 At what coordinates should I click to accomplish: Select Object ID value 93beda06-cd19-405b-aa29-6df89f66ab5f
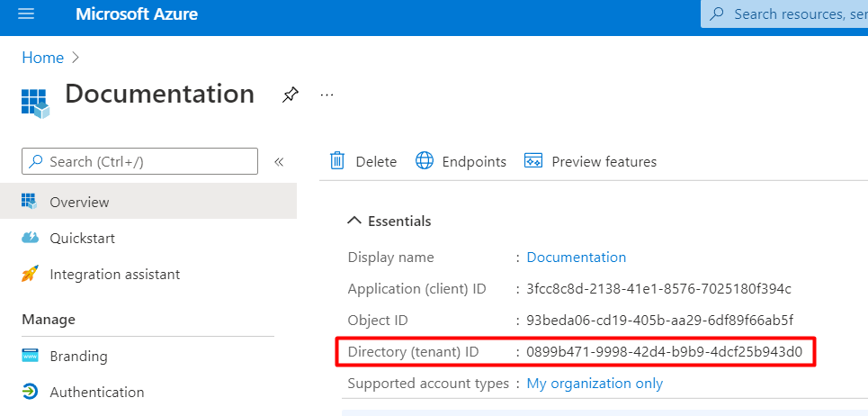click(x=660, y=321)
